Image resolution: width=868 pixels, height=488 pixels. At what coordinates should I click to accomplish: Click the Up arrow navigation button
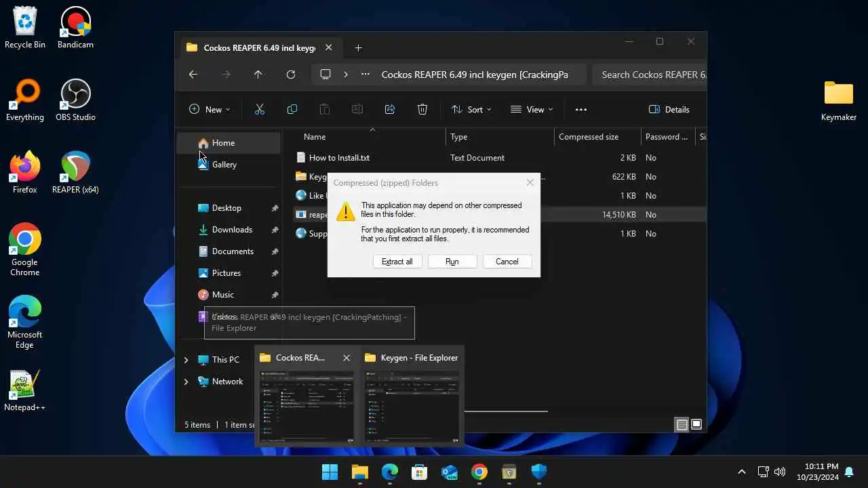pyautogui.click(x=258, y=75)
